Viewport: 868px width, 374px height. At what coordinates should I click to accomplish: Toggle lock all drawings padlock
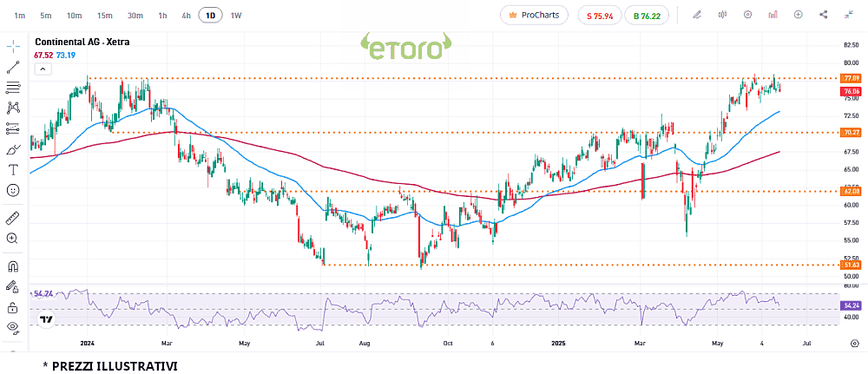click(13, 307)
